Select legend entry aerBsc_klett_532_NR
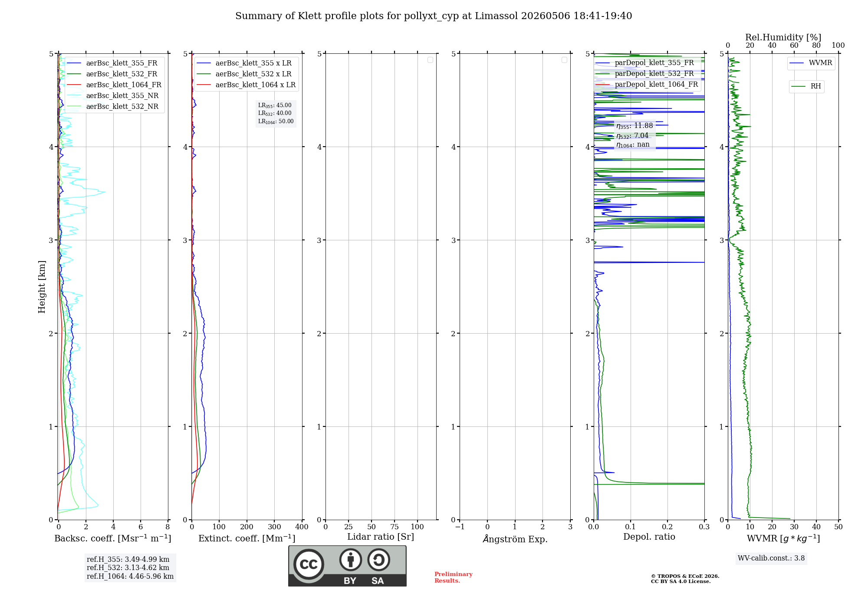 click(x=115, y=107)
